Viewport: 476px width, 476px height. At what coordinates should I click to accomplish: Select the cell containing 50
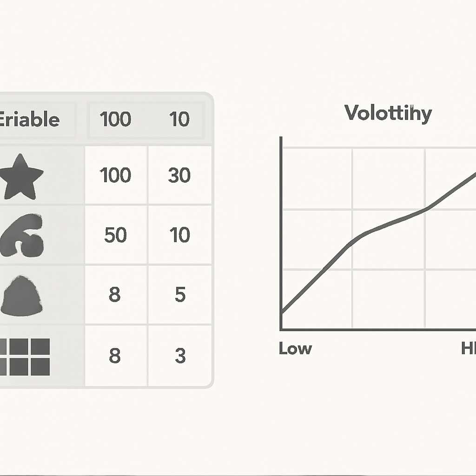pos(115,235)
